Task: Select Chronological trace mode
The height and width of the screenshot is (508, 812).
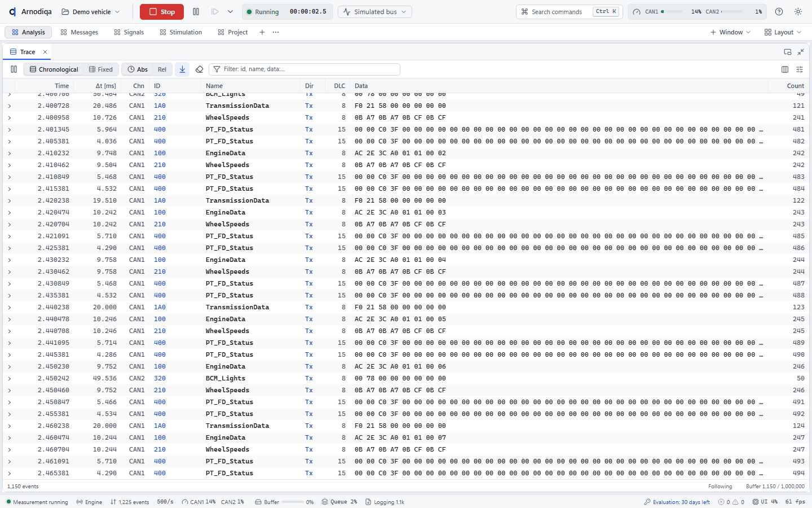Action: pyautogui.click(x=54, y=69)
